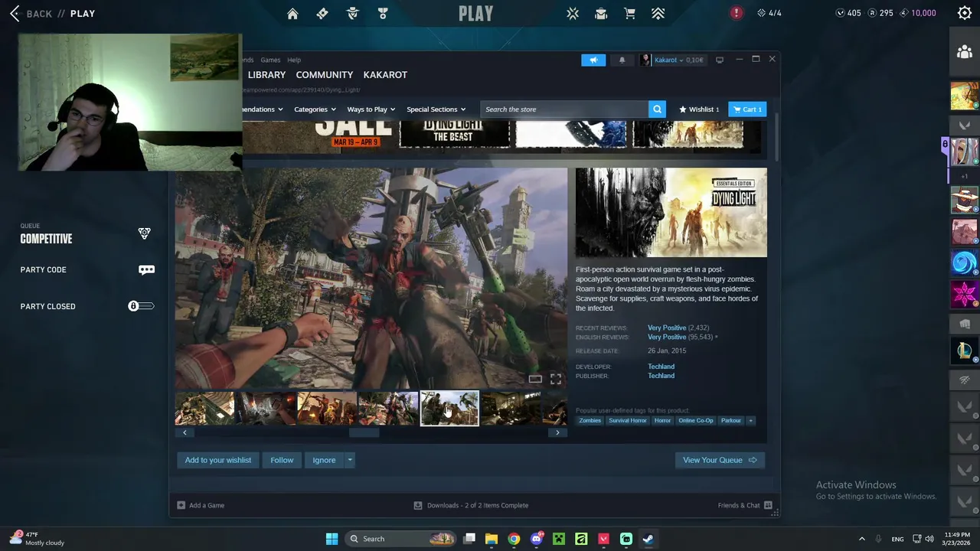Viewport: 980px width, 551px height.
Task: Click the red alert exclamation icon
Action: (736, 13)
